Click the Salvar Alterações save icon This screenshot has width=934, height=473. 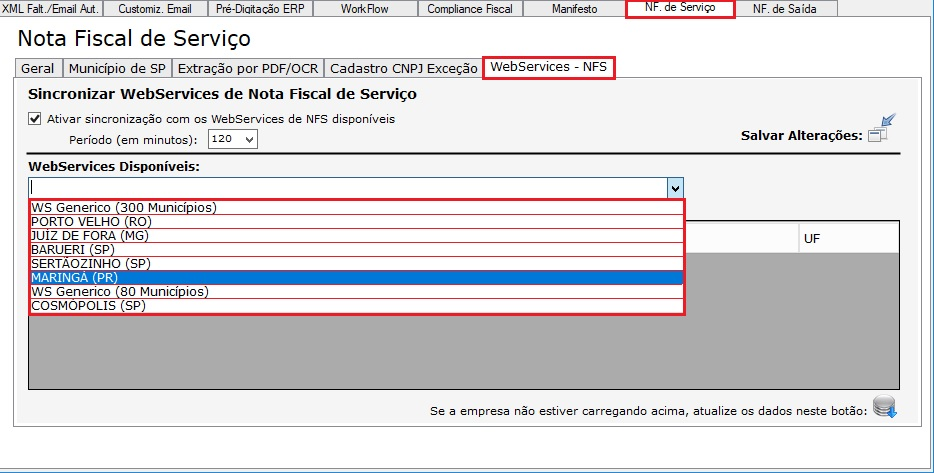880,130
